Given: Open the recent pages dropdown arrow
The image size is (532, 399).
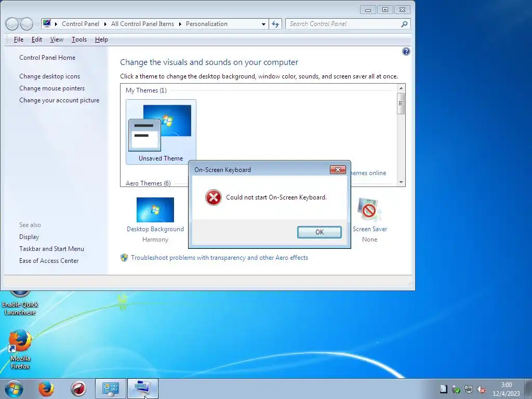Looking at the screenshot, I should coord(37,24).
